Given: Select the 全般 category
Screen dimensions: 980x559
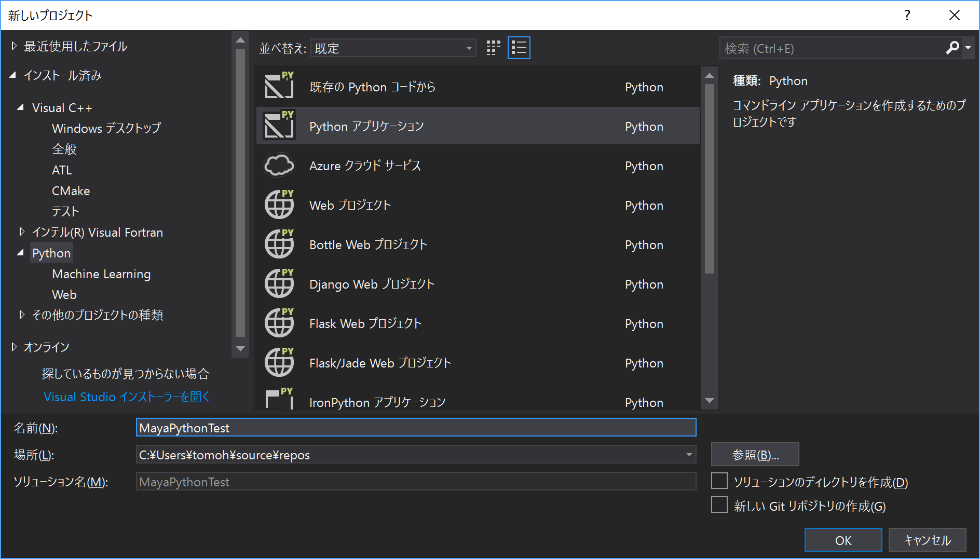Looking at the screenshot, I should click(x=64, y=149).
